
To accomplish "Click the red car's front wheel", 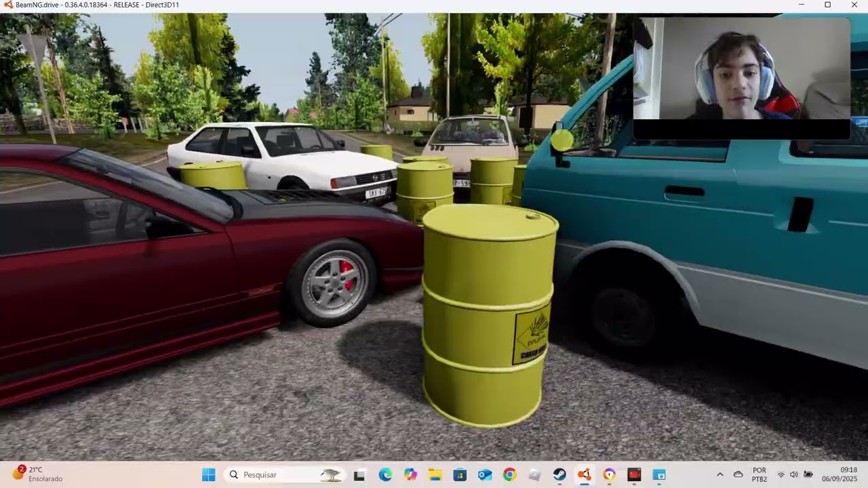I will pos(332,283).
